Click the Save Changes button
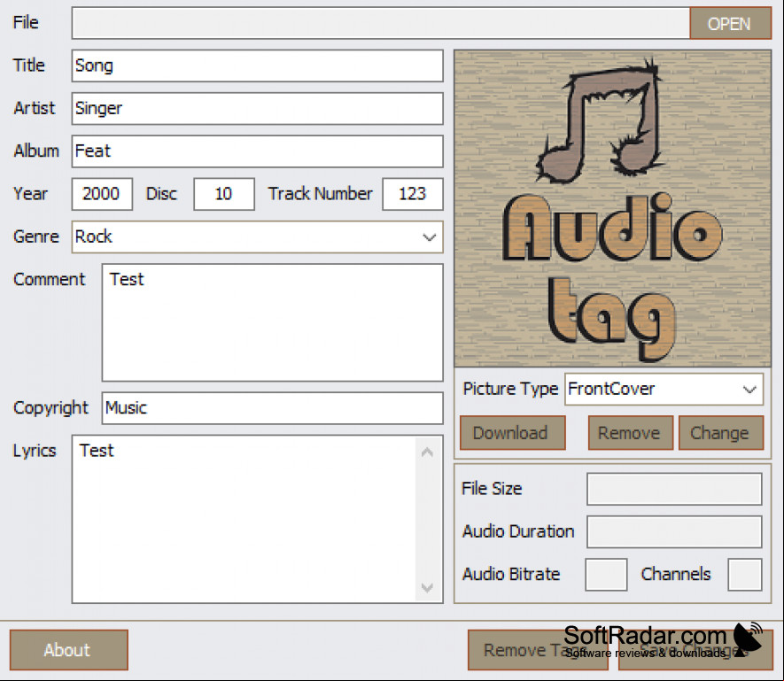784x681 pixels. (x=695, y=650)
